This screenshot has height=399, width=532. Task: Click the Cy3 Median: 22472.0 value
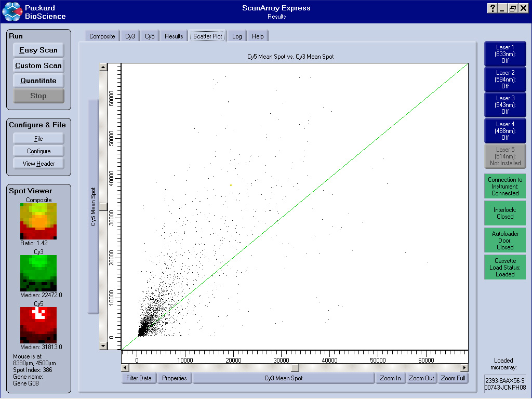[41, 295]
